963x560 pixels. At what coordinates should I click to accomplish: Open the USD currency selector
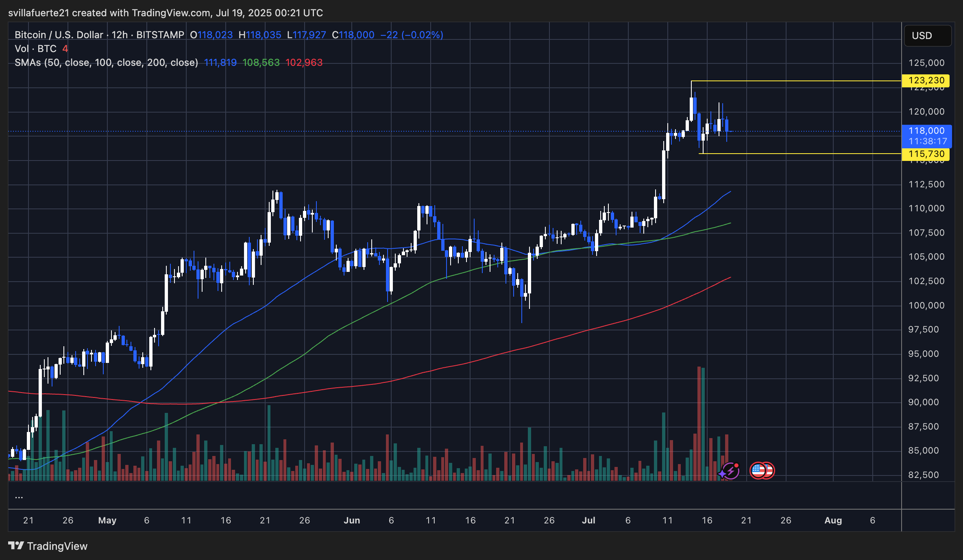(x=928, y=36)
